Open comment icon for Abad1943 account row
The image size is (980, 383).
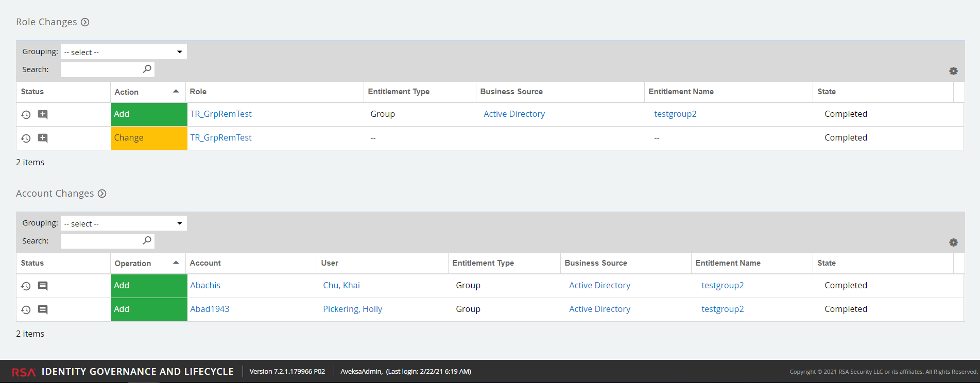(43, 309)
